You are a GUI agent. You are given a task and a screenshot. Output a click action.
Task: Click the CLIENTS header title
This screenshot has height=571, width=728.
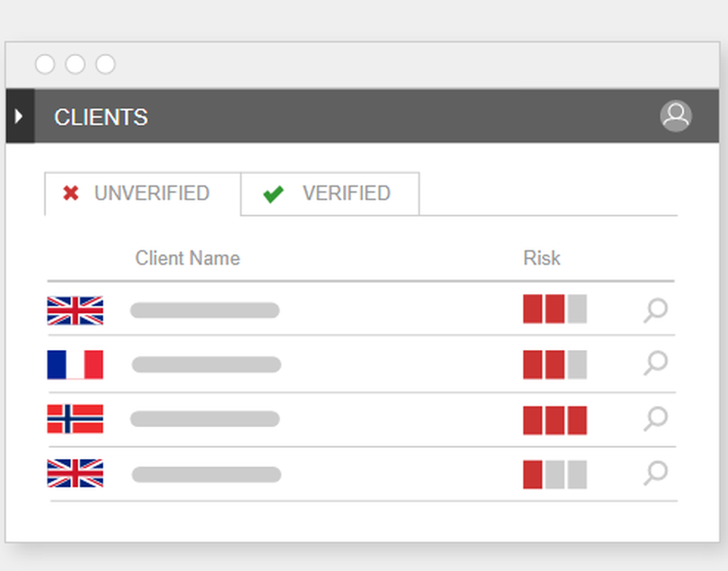[x=100, y=117]
